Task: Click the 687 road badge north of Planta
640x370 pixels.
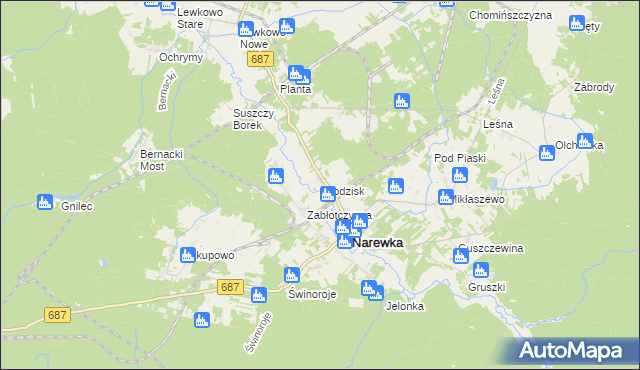Action: click(260, 59)
